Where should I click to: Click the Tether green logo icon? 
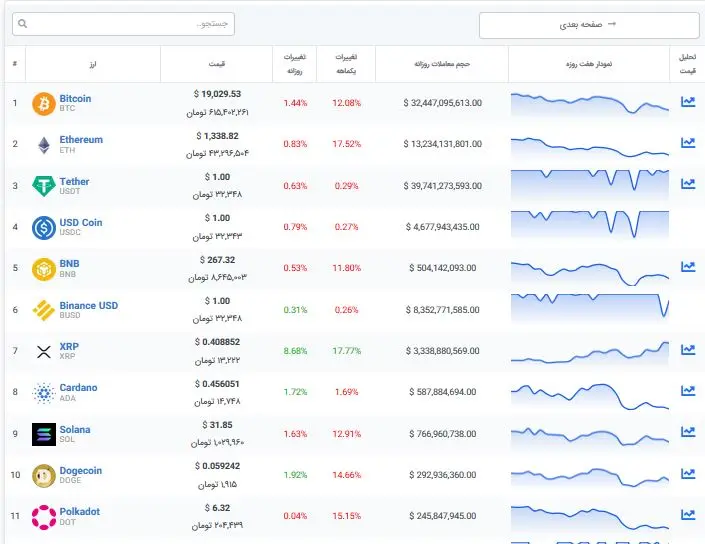tap(44, 186)
